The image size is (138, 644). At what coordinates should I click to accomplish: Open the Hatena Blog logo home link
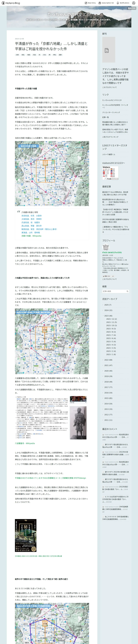tap(11, 3)
